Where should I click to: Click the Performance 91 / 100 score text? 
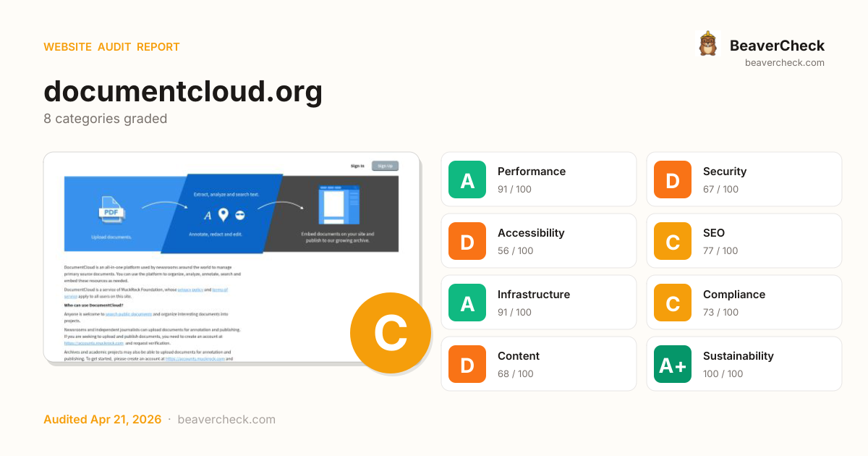[x=514, y=189]
